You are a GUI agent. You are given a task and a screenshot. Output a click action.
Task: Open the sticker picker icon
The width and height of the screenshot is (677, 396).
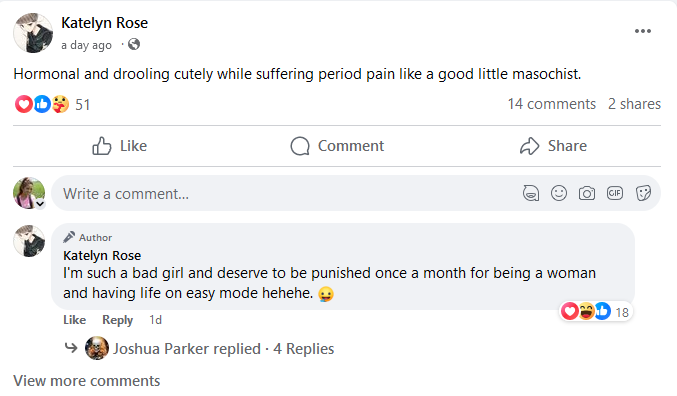click(x=643, y=193)
